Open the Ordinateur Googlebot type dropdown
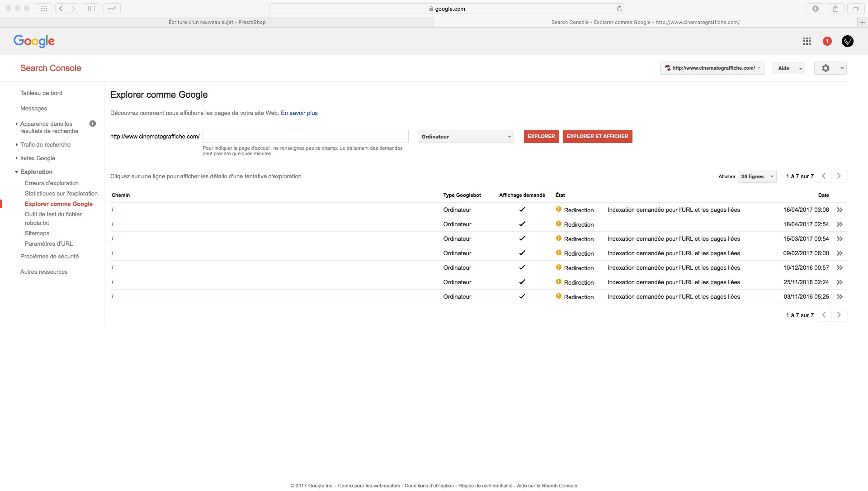The image size is (868, 491). pos(466,137)
